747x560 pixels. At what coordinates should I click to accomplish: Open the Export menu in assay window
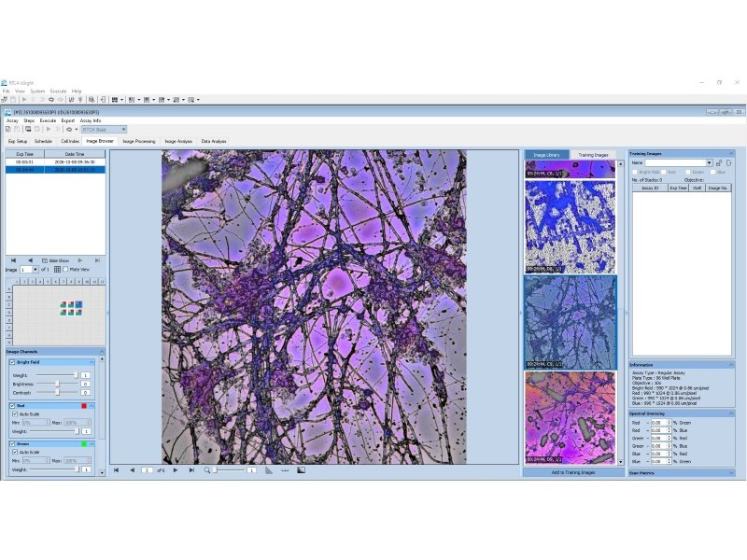67,121
